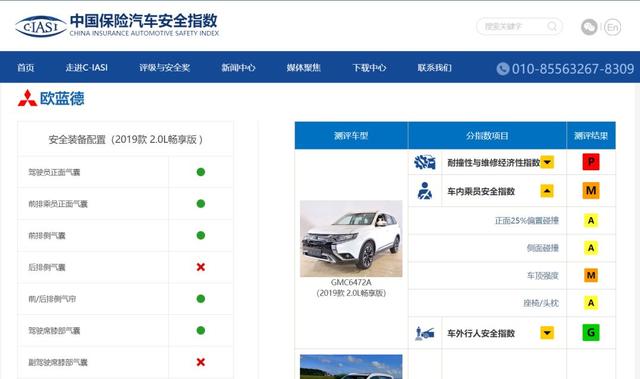
Task: Click the 测评车型 column header
Action: (351, 135)
